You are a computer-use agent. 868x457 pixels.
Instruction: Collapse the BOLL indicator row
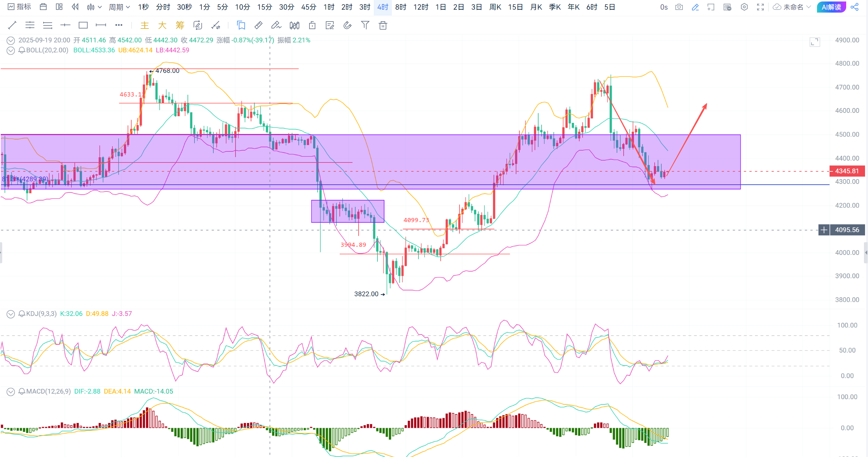coord(11,50)
